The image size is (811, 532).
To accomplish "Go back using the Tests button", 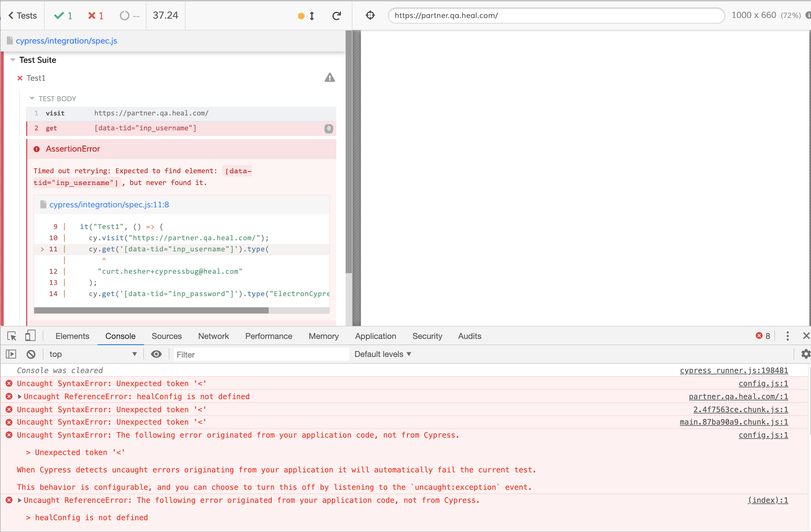I will pos(21,15).
